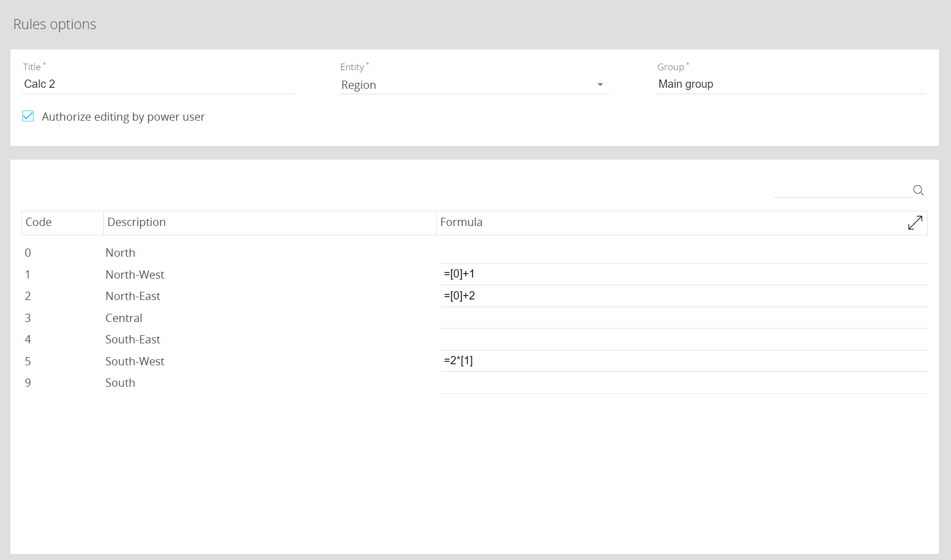Expand the formula table to fullscreen
Screen dimensions: 951x560
pos(915,223)
